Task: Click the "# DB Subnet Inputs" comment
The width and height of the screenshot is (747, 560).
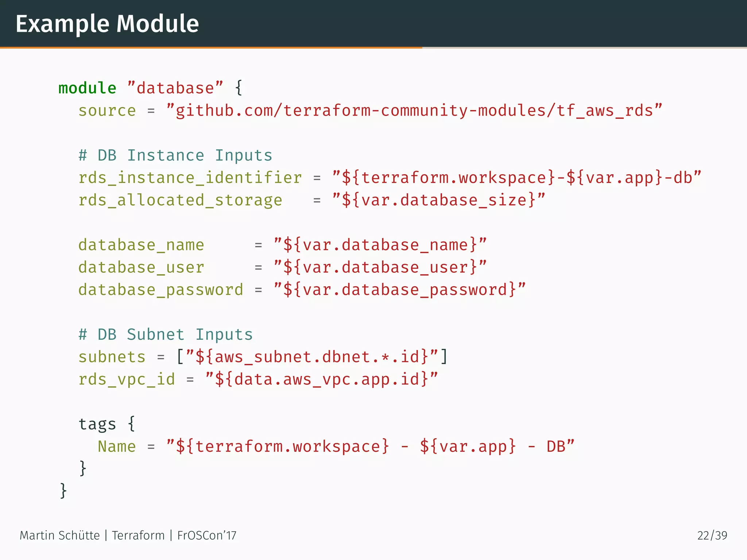Action: [x=166, y=335]
